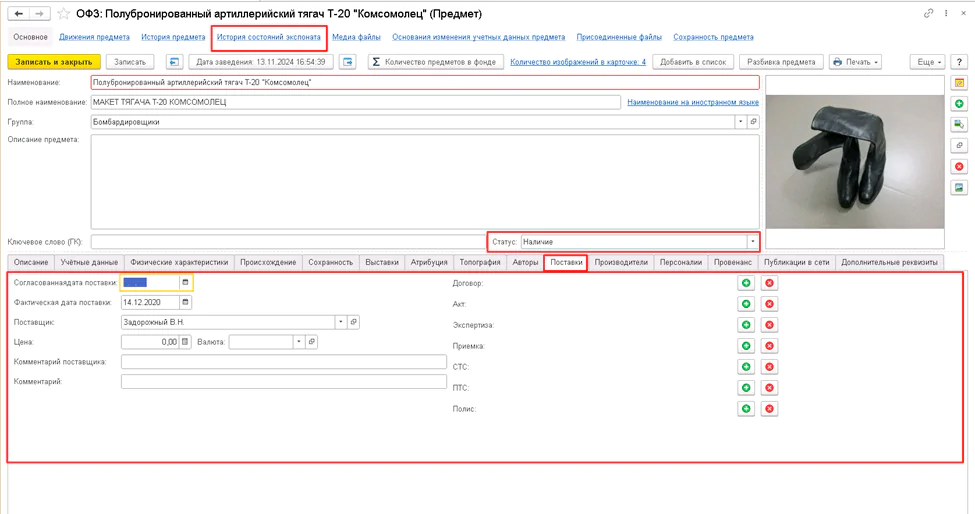
Task: Expand the Статус dropdown
Action: pyautogui.click(x=752, y=242)
